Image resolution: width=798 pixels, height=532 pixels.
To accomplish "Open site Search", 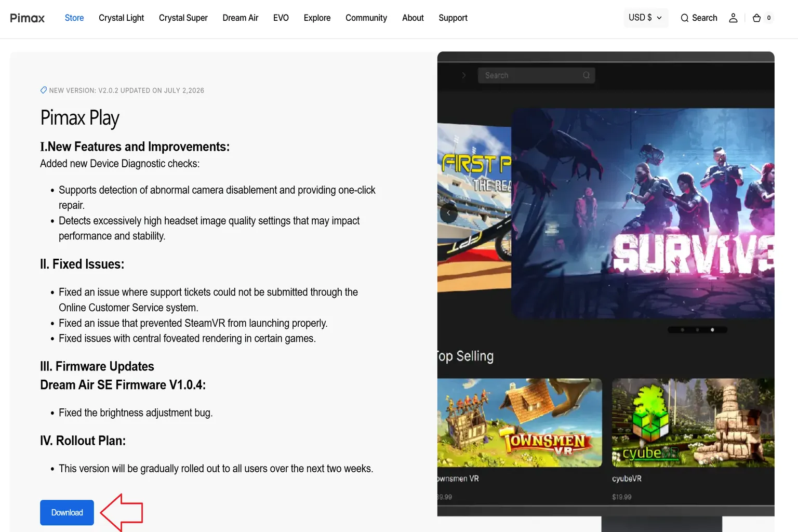I will coord(699,18).
